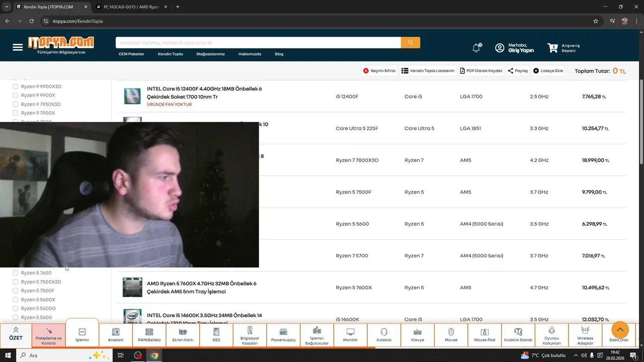
Task: Check the Ryzen 5 7500F filter
Action: (x=16, y=291)
